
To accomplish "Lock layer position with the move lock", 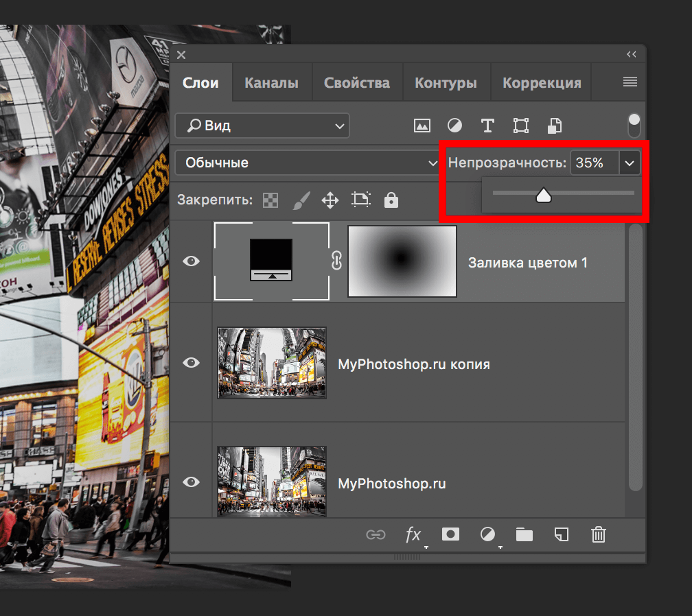I will (330, 200).
